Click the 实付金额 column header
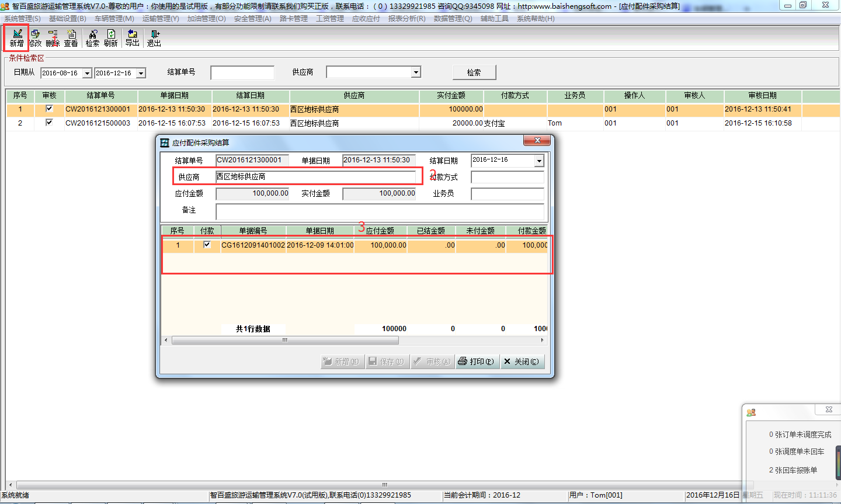841x504 pixels. pos(451,95)
